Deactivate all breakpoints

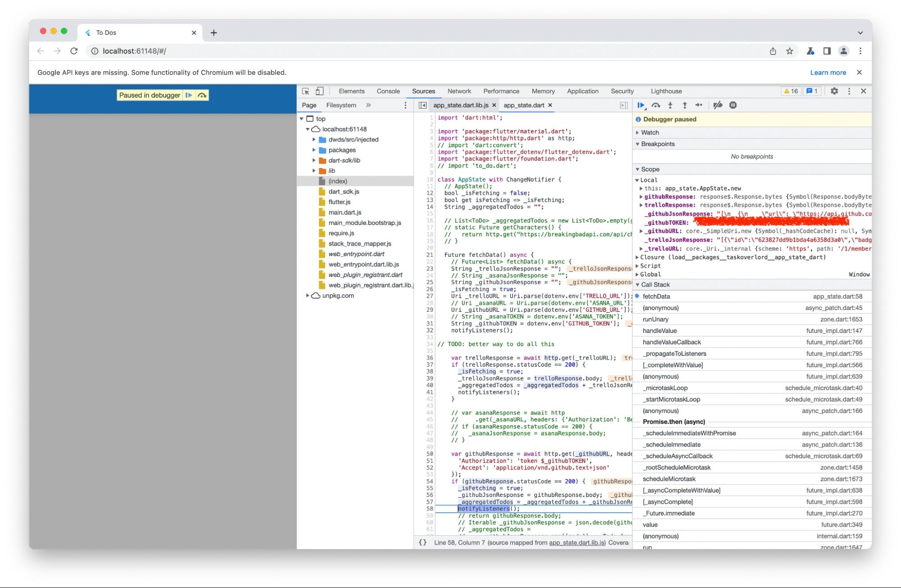click(x=718, y=105)
